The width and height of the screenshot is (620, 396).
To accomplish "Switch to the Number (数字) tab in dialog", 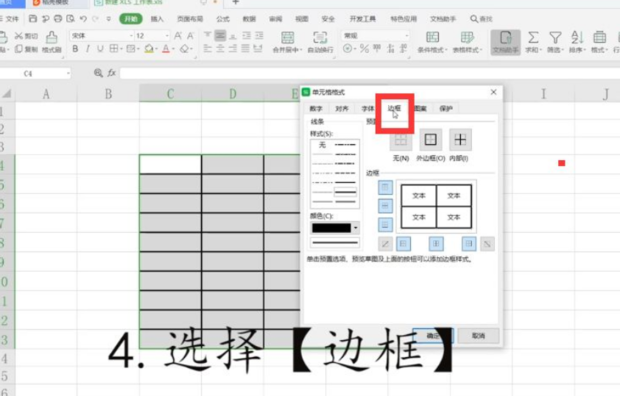I will (x=316, y=108).
